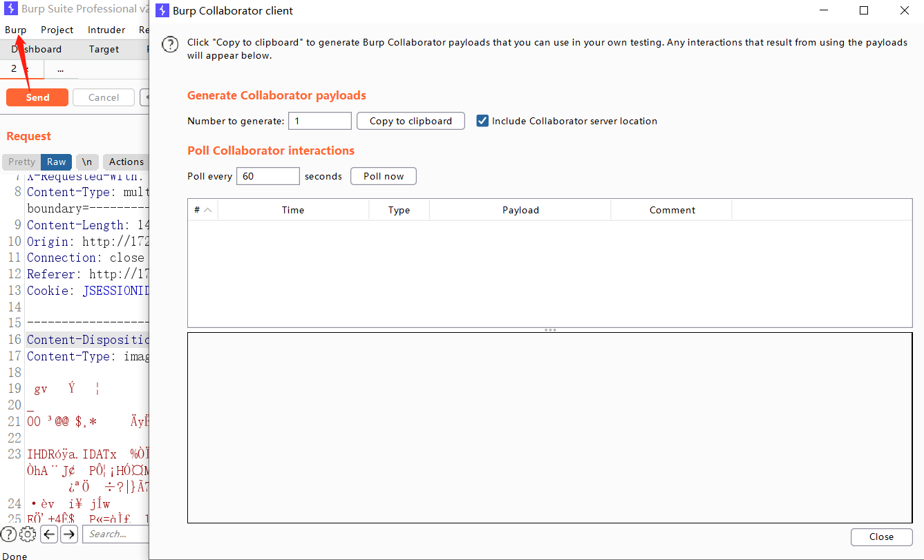Screen dimensions: 924x560
Task: Open help icon at bottom of Request panel
Action: 8,534
